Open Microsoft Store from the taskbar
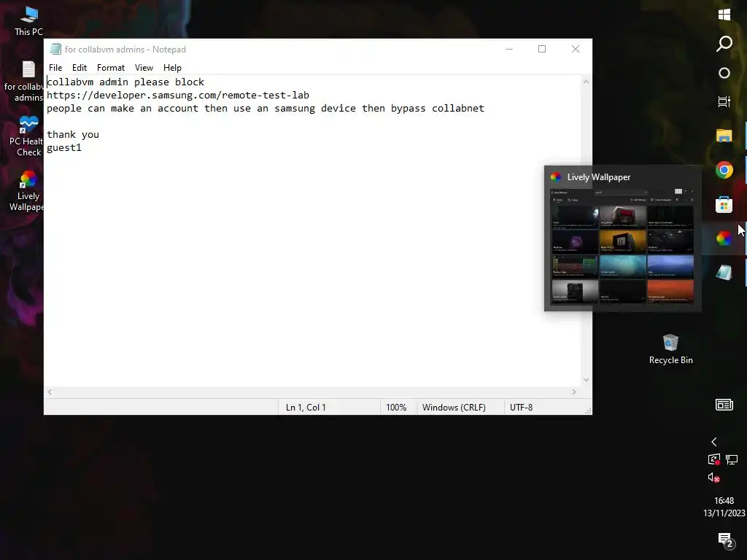 (724, 204)
